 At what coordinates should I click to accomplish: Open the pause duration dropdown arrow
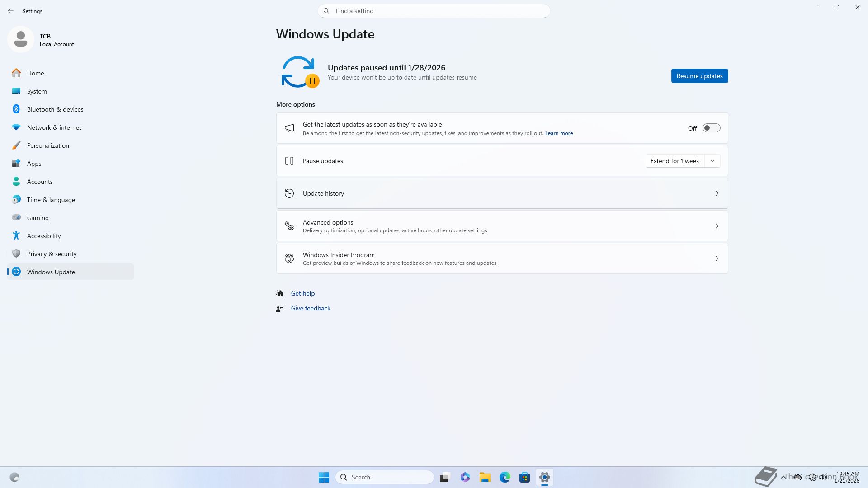pyautogui.click(x=712, y=161)
